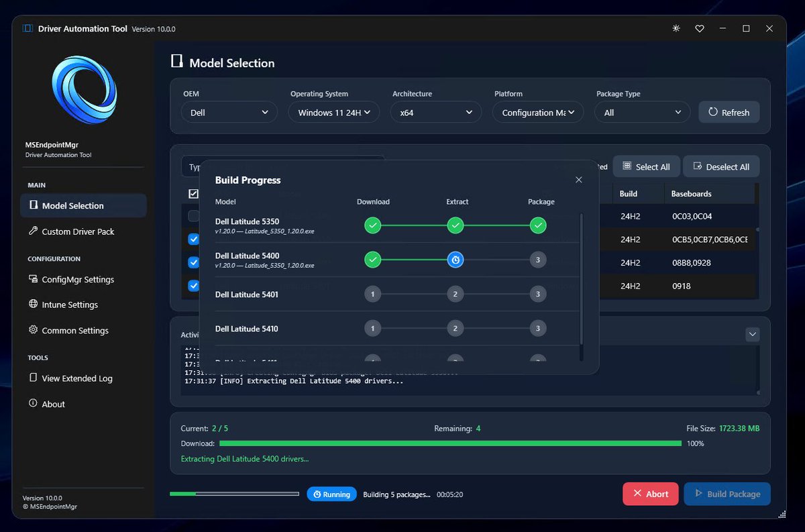Screen dimensions: 805x532
Task: Open the OEM dropdown showing Dell
Action: click(x=229, y=112)
